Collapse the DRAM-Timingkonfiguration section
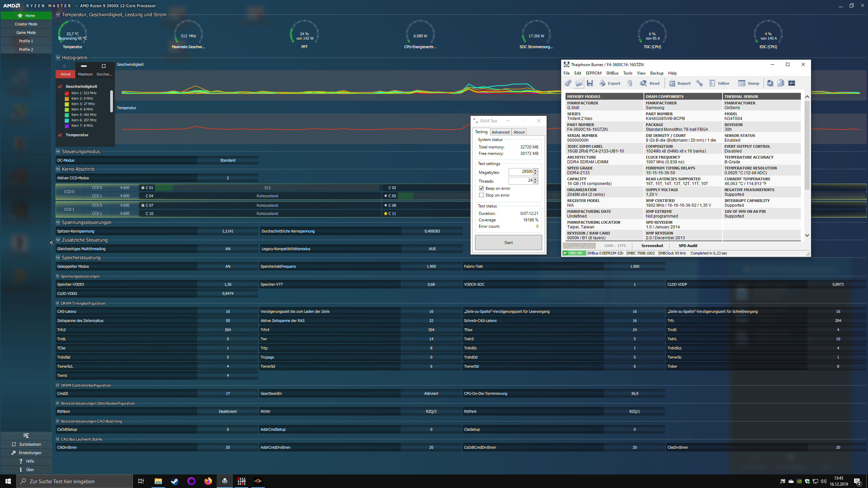868x488 pixels. tap(58, 303)
